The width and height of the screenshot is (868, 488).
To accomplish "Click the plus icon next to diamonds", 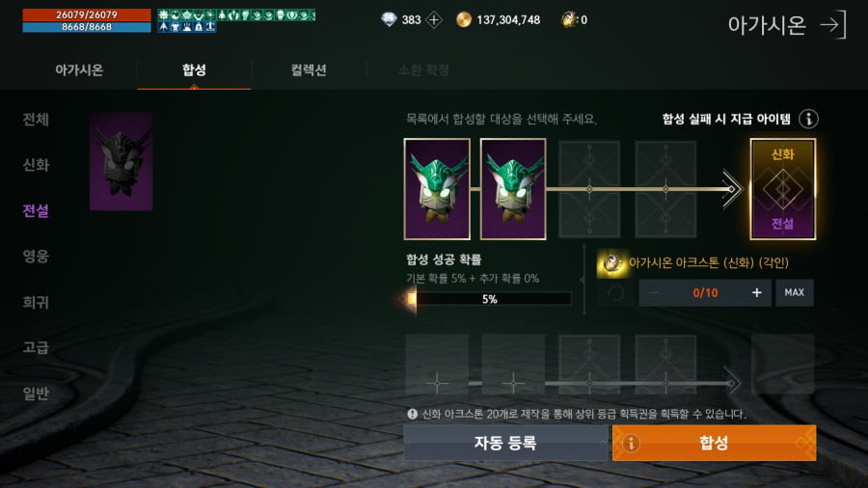I will tap(435, 20).
